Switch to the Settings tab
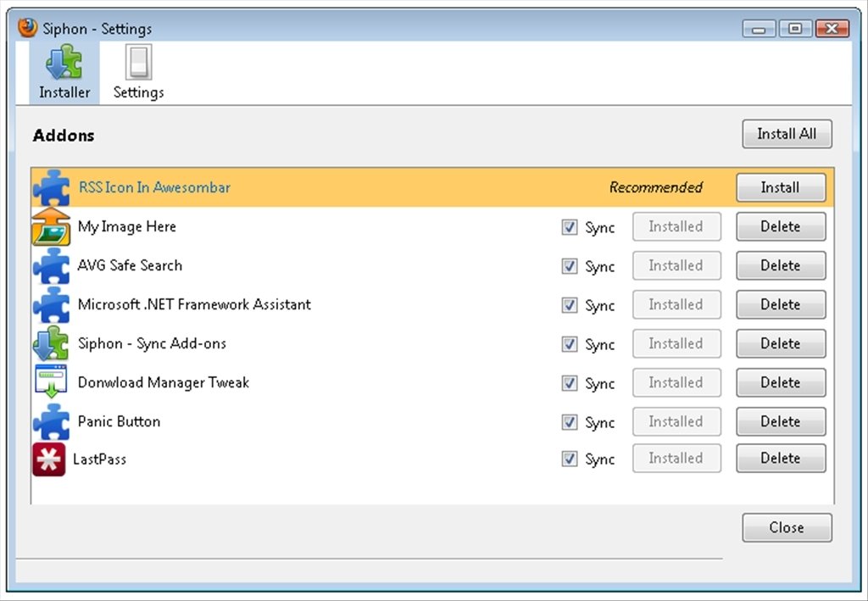This screenshot has width=868, height=601. (x=138, y=73)
